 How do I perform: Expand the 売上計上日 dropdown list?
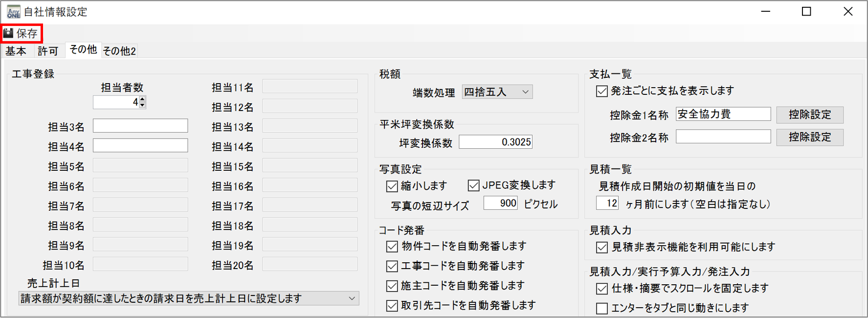pos(352,298)
